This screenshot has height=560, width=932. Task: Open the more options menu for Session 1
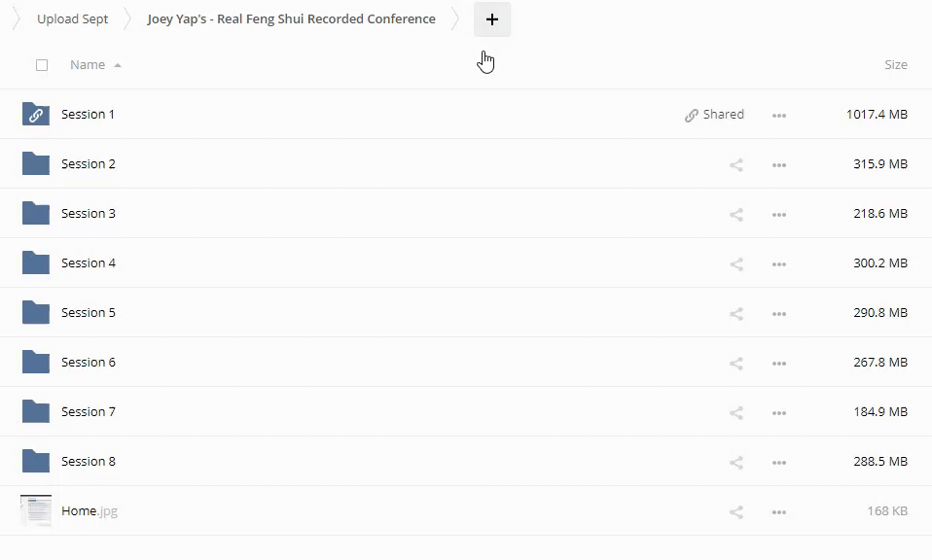point(778,116)
